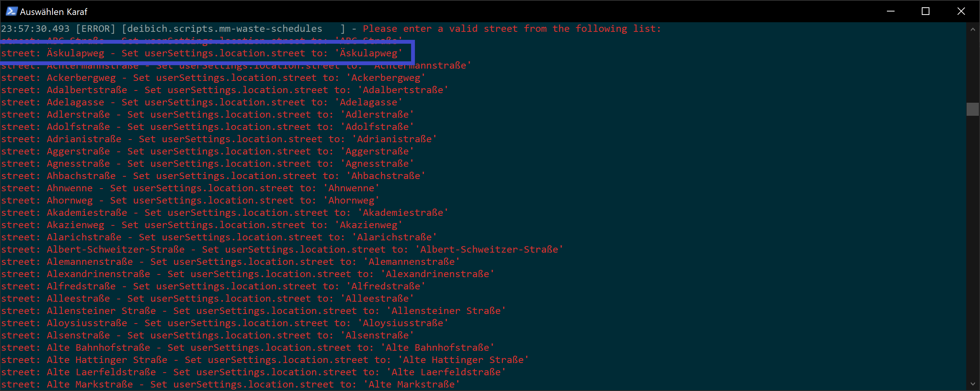The width and height of the screenshot is (980, 391).
Task: Click the Alte Hattinger Straße line
Action: point(265,360)
